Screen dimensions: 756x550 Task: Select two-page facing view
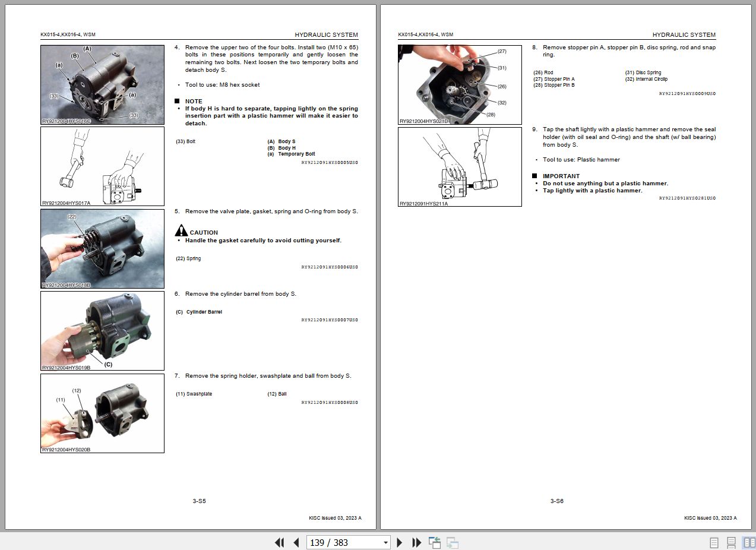point(749,542)
